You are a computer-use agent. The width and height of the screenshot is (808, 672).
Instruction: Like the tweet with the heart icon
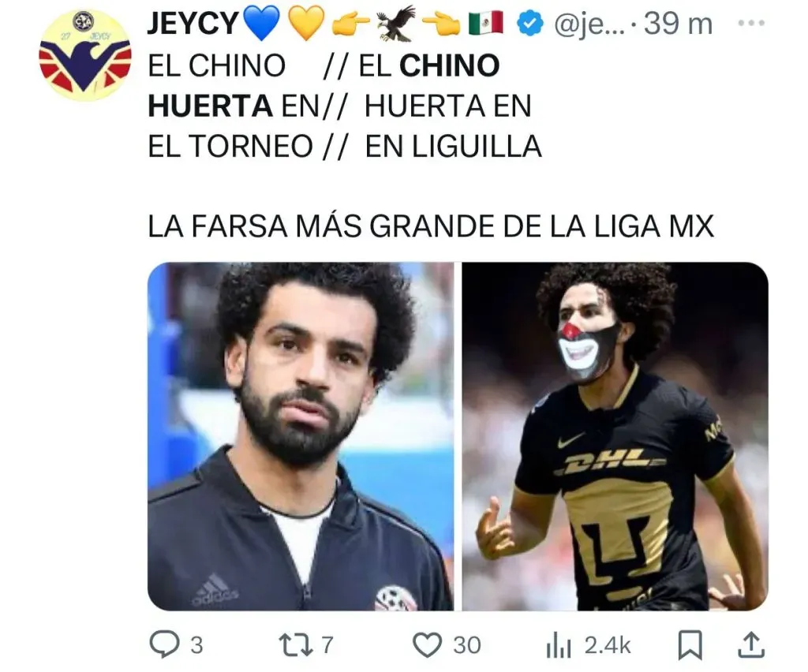[x=427, y=644]
